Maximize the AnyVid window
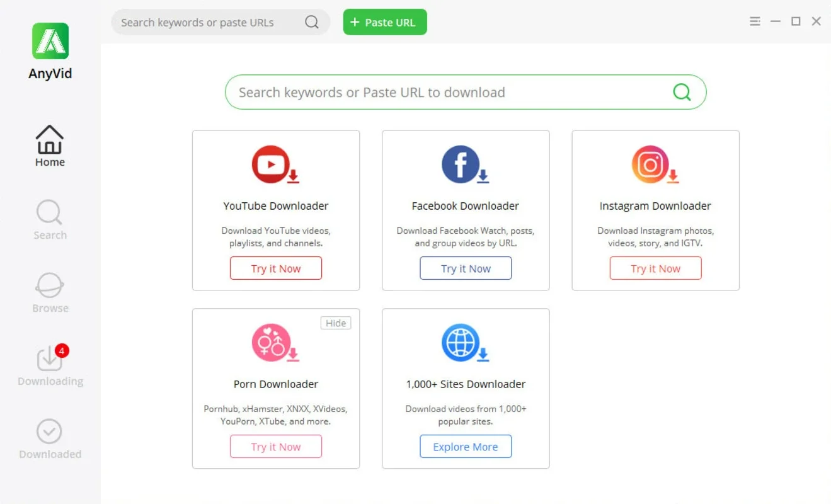Viewport: 831px width, 504px height. 796,21
